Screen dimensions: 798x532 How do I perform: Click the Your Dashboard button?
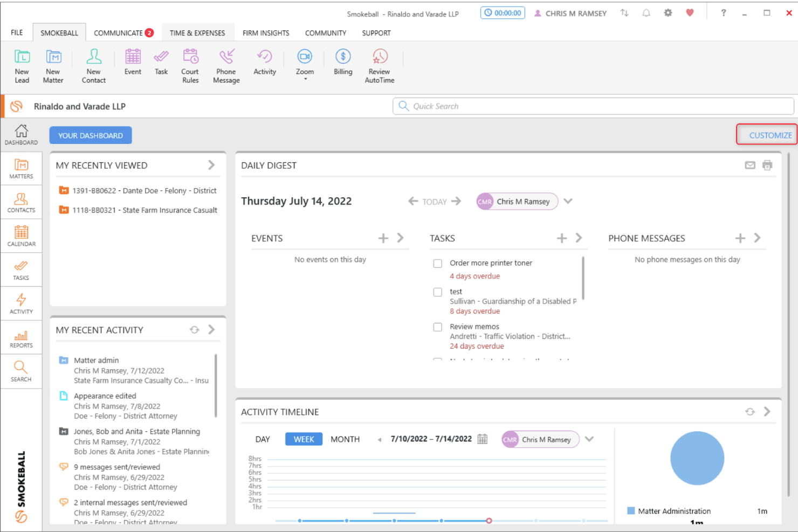[x=91, y=135]
